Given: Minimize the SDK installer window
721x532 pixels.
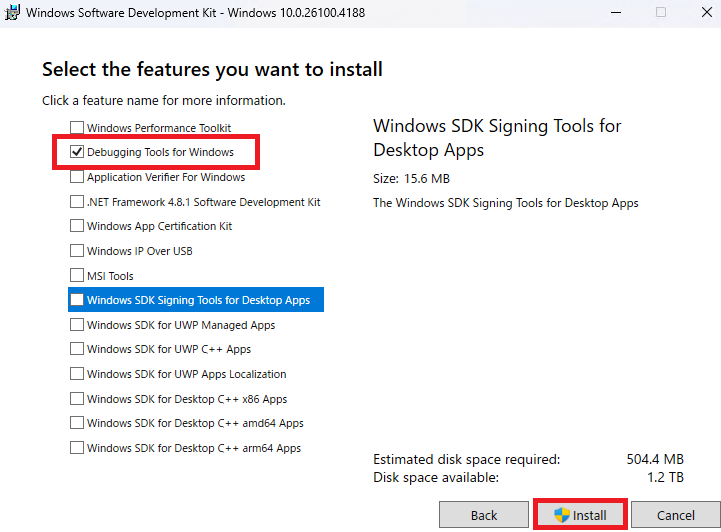Looking at the screenshot, I should point(616,12).
